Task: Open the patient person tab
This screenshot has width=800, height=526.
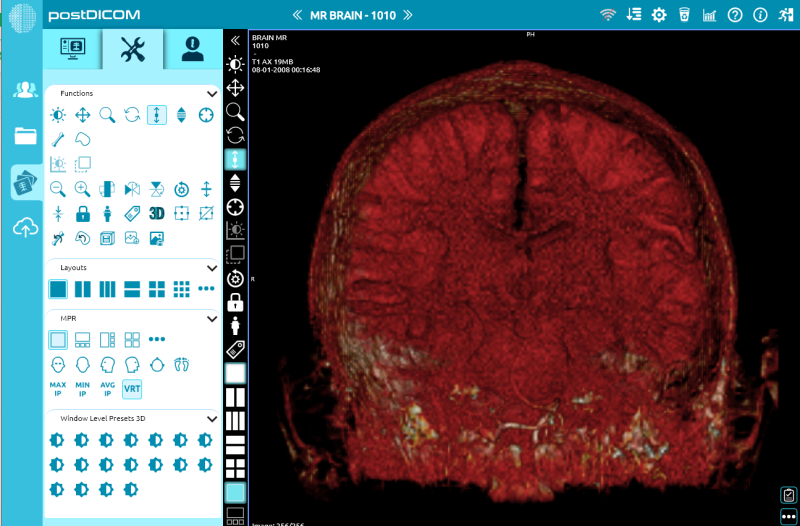Action: click(192, 50)
